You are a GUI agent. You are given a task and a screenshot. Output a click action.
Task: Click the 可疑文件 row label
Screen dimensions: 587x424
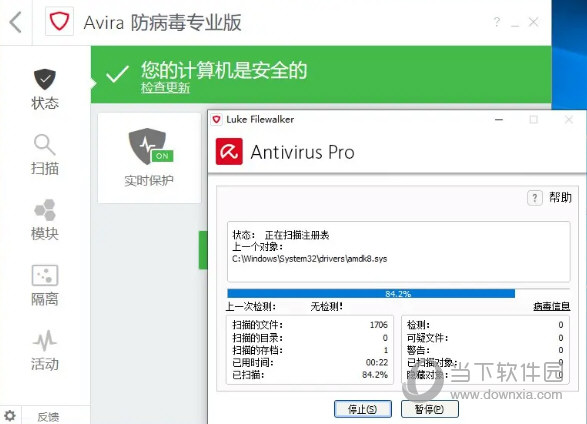pyautogui.click(x=428, y=338)
